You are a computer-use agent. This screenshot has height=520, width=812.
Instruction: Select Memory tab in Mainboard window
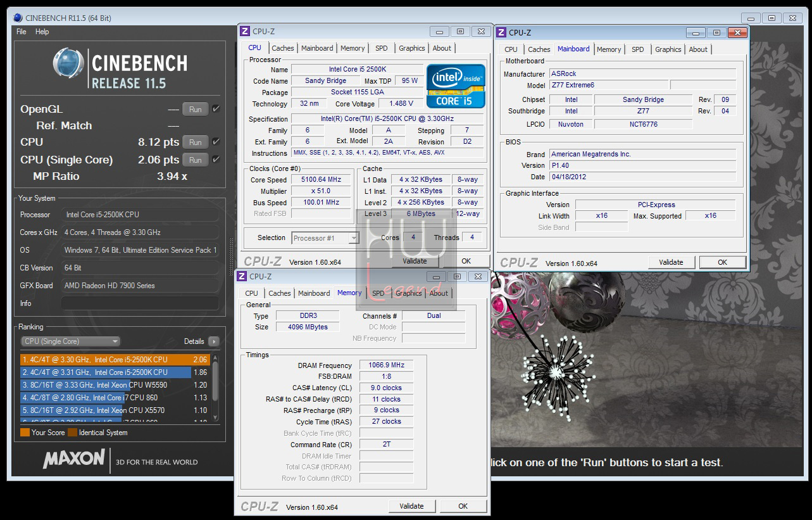(609, 49)
